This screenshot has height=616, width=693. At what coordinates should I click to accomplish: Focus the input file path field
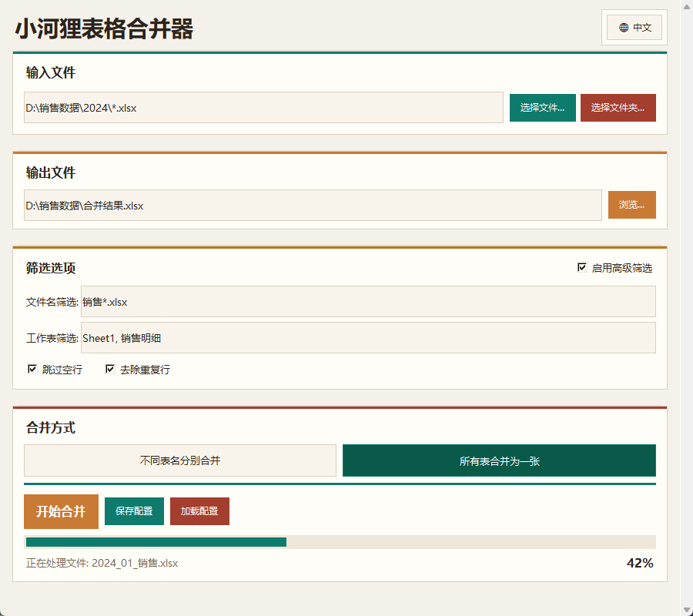(263, 107)
